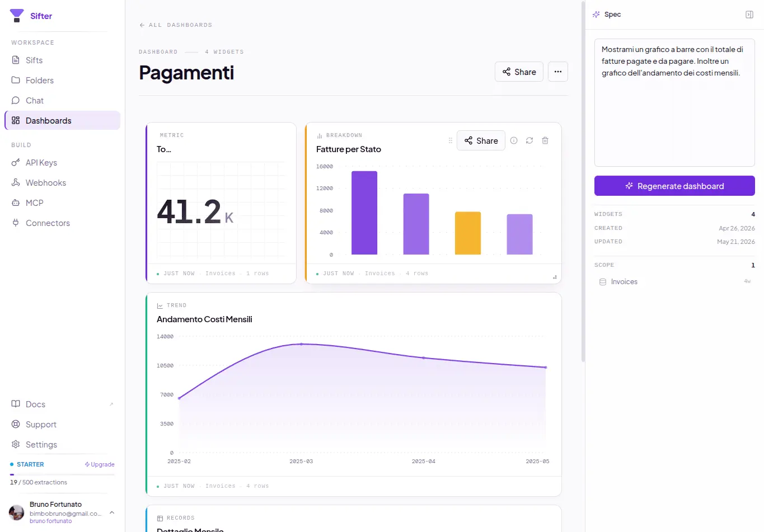Open Folders in the sidebar
This screenshot has height=532, width=764.
pos(62,81)
